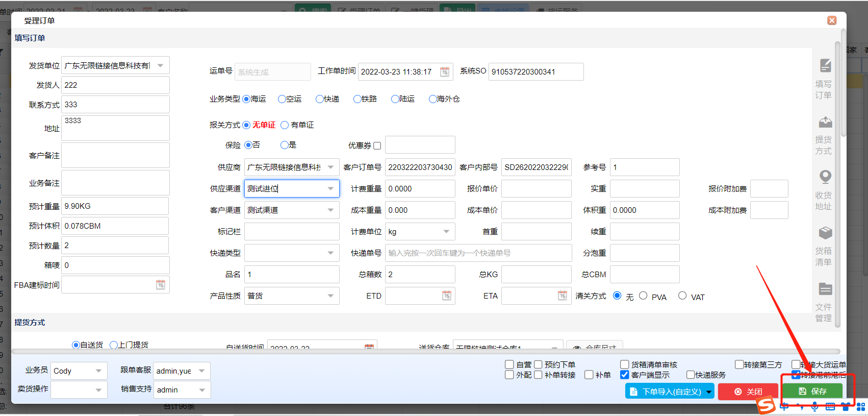The height and width of the screenshot is (416, 868).
Task: Open 文件管理 sidebar icon
Action: click(x=825, y=289)
